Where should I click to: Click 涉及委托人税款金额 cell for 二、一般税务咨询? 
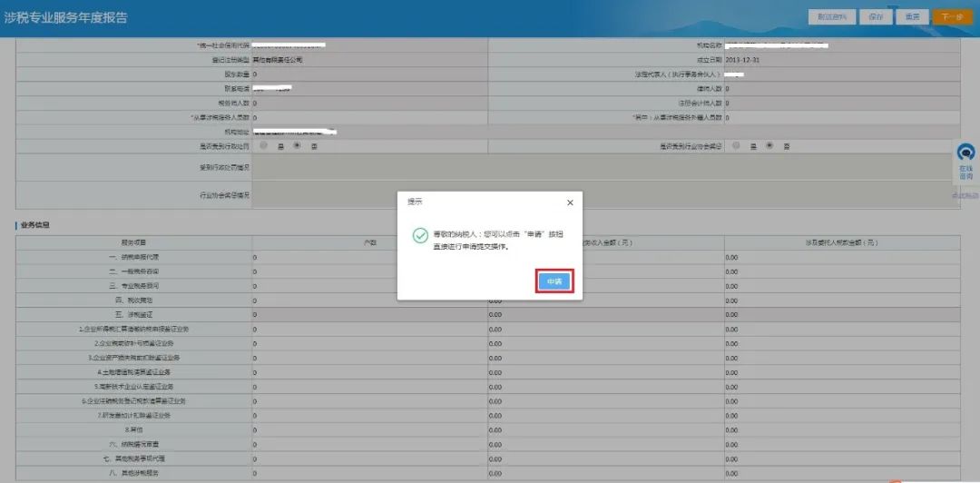(x=842, y=271)
